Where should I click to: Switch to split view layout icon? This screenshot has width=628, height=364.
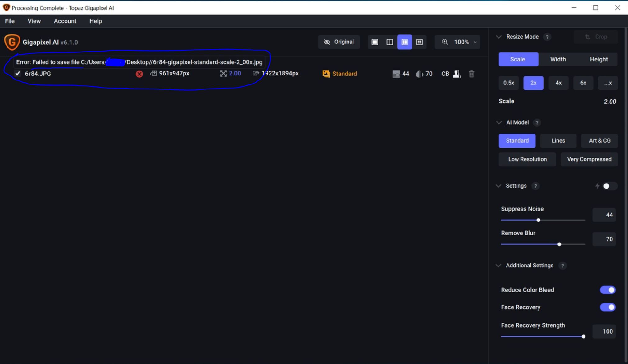tap(389, 42)
